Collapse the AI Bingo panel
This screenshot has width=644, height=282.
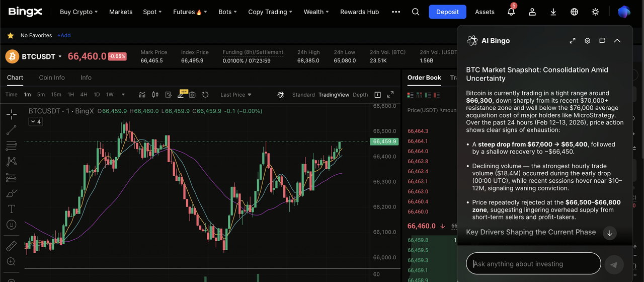click(617, 41)
